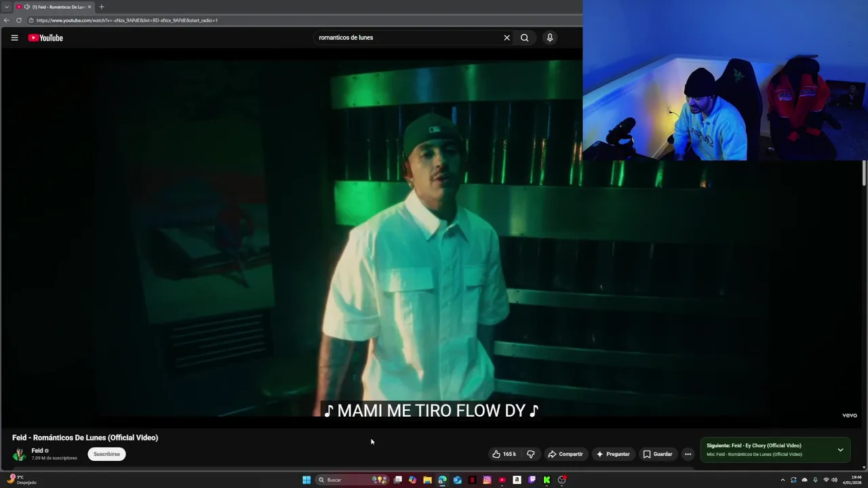Show hidden system tray icons
Viewport: 868px width, 488px height.
pos(783,480)
